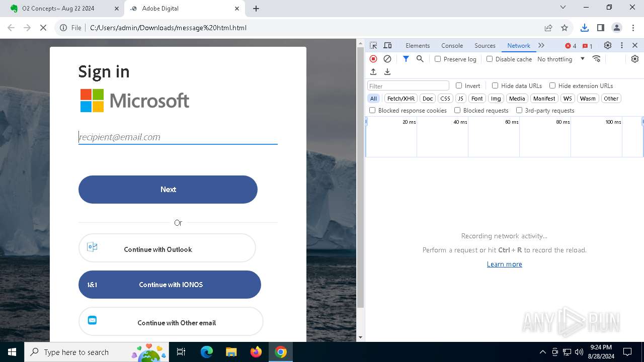Open Chrome three-dot menu
The width and height of the screenshot is (644, 362).
(x=632, y=28)
